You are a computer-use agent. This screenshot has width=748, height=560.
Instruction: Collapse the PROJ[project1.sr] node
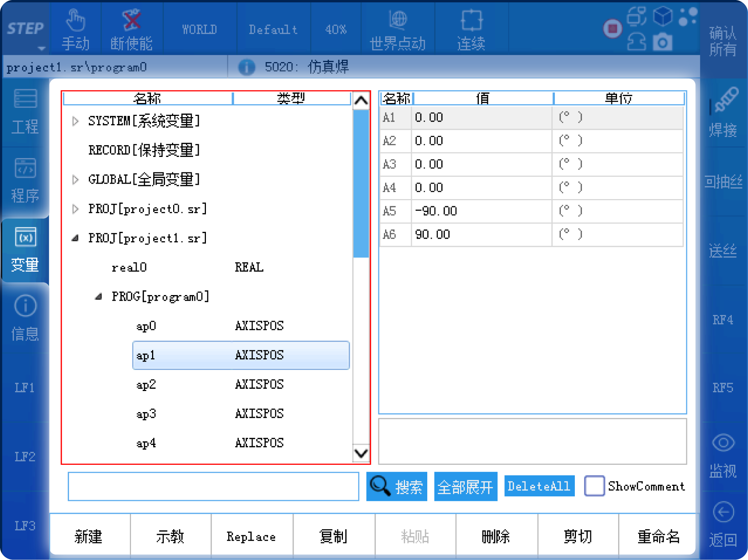75,238
